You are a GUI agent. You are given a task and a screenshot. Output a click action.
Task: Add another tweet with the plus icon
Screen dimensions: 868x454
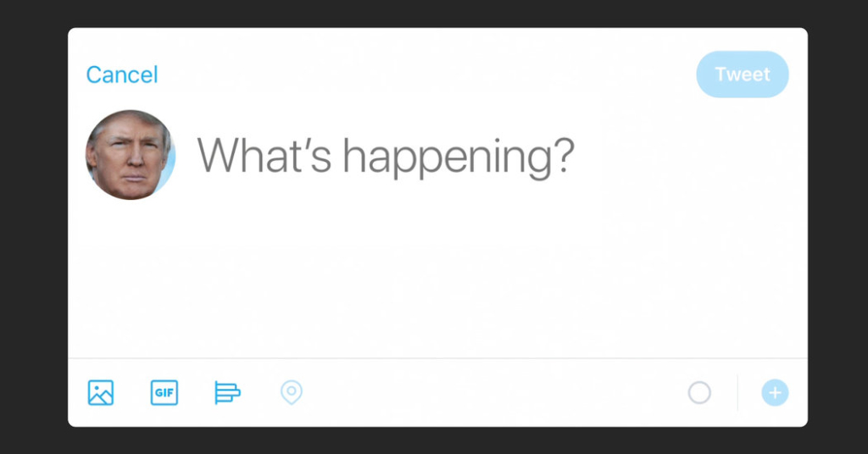click(x=775, y=393)
